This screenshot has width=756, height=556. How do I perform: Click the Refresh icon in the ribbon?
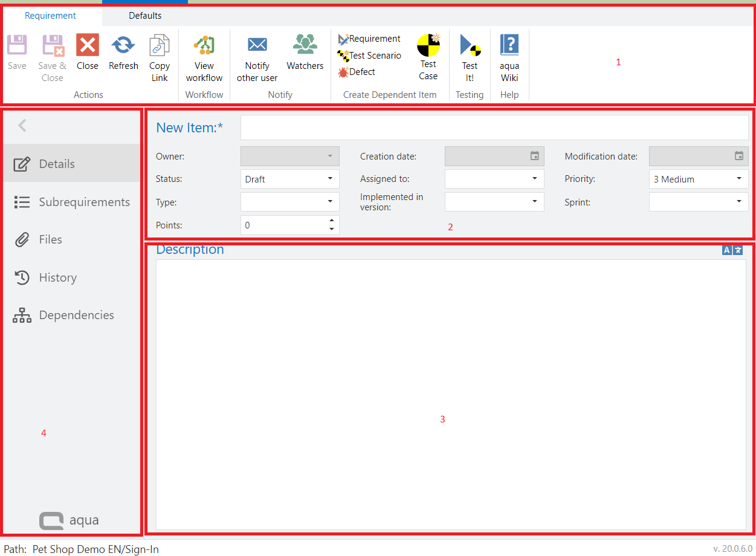click(123, 45)
